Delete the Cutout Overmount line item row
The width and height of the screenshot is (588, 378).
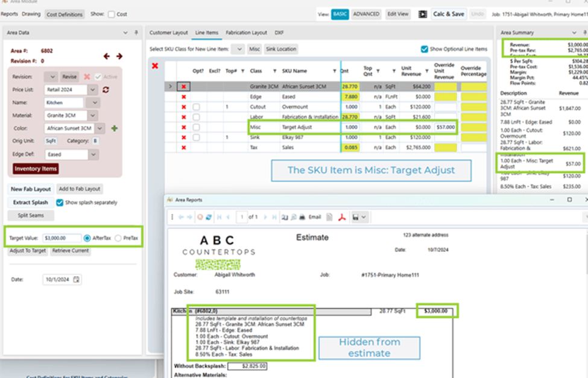coord(184,107)
